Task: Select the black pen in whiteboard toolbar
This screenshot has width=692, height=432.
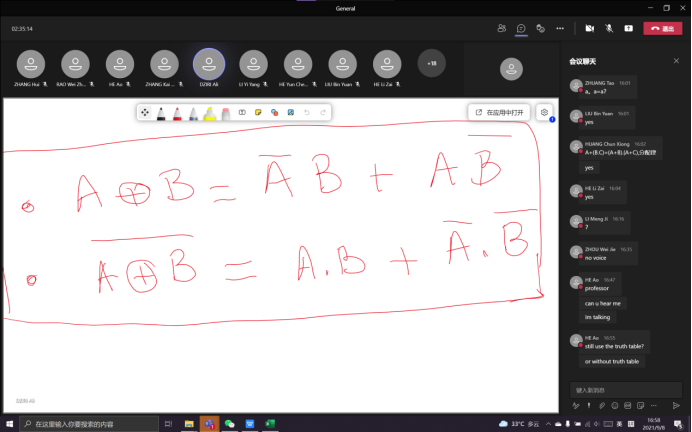Action: click(x=161, y=113)
